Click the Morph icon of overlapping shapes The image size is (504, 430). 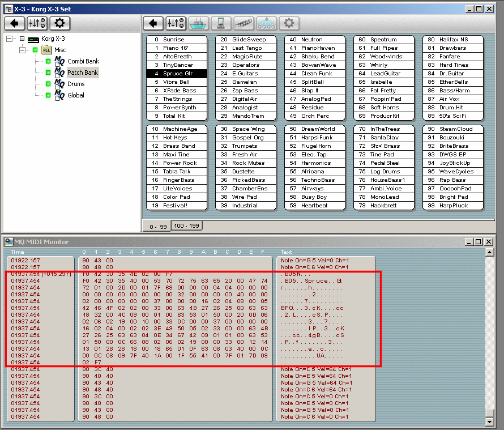(244, 23)
